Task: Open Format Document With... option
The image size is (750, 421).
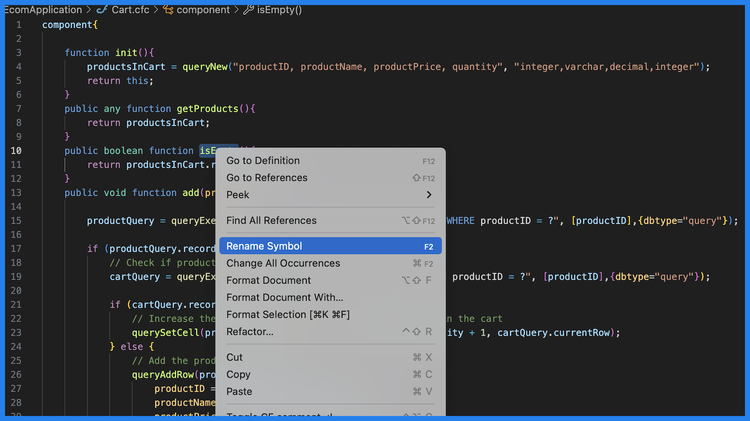Action: coord(284,297)
